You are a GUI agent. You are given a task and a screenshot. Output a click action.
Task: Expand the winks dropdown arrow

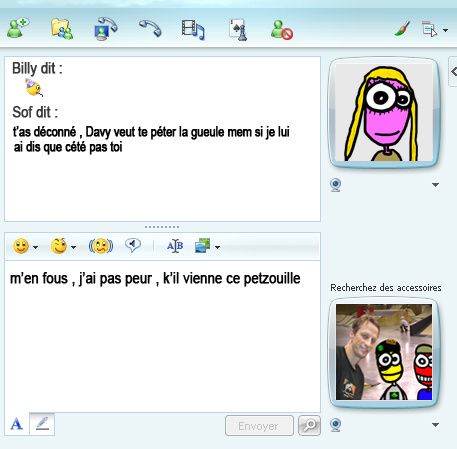(74, 247)
